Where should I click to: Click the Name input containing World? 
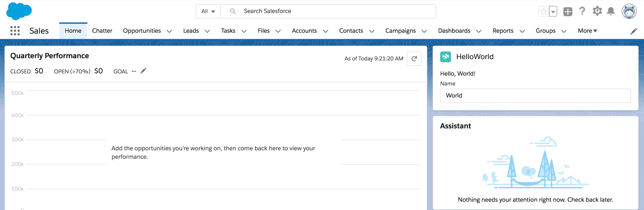click(535, 95)
